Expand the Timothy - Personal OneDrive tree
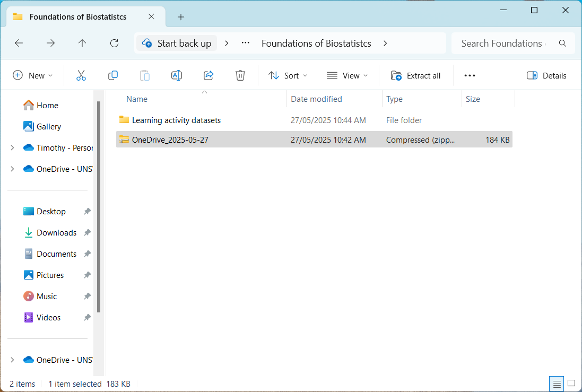This screenshot has width=582, height=392. click(12, 148)
